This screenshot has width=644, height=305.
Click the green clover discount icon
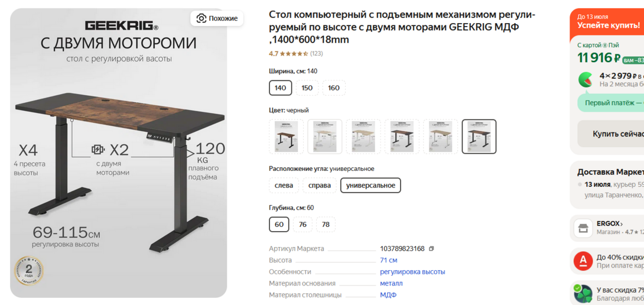[583, 294]
